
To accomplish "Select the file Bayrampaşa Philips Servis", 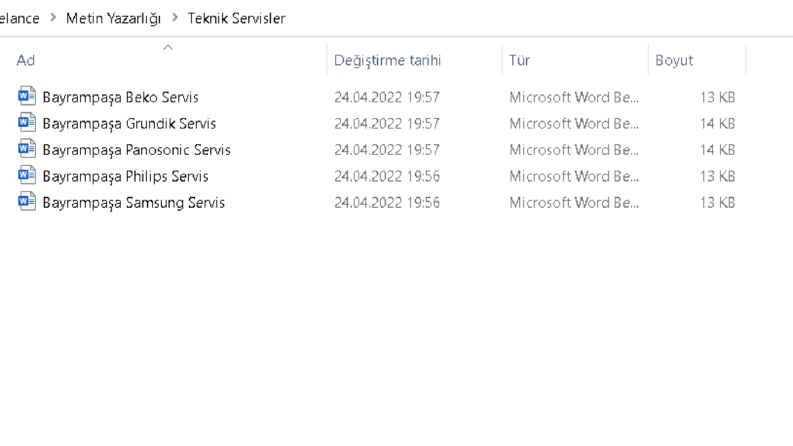I will pos(125,176).
